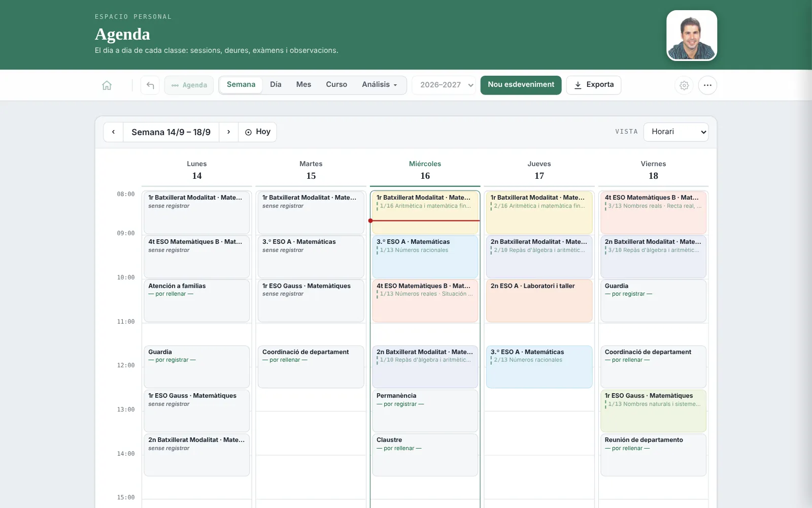
Task: Create new event with Nou esdeveniment
Action: pyautogui.click(x=521, y=85)
